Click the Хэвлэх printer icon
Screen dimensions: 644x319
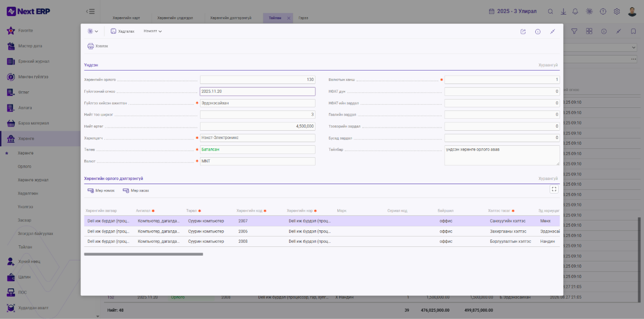click(91, 46)
